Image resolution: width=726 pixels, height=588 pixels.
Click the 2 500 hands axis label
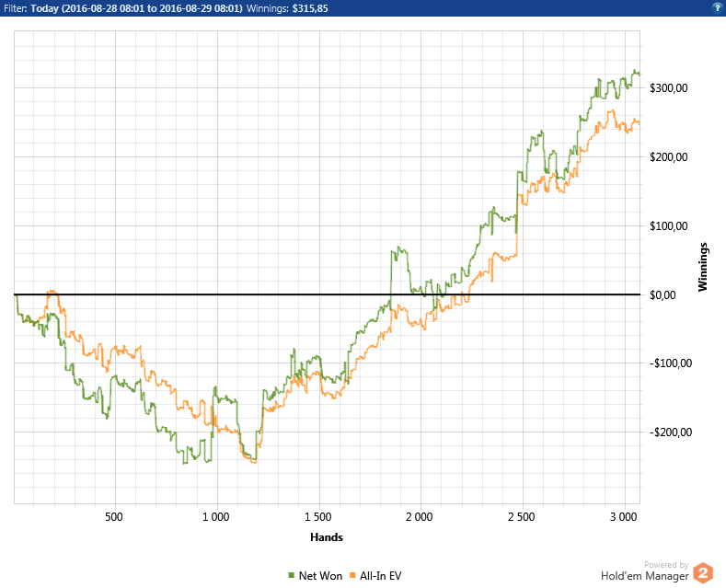tap(522, 517)
